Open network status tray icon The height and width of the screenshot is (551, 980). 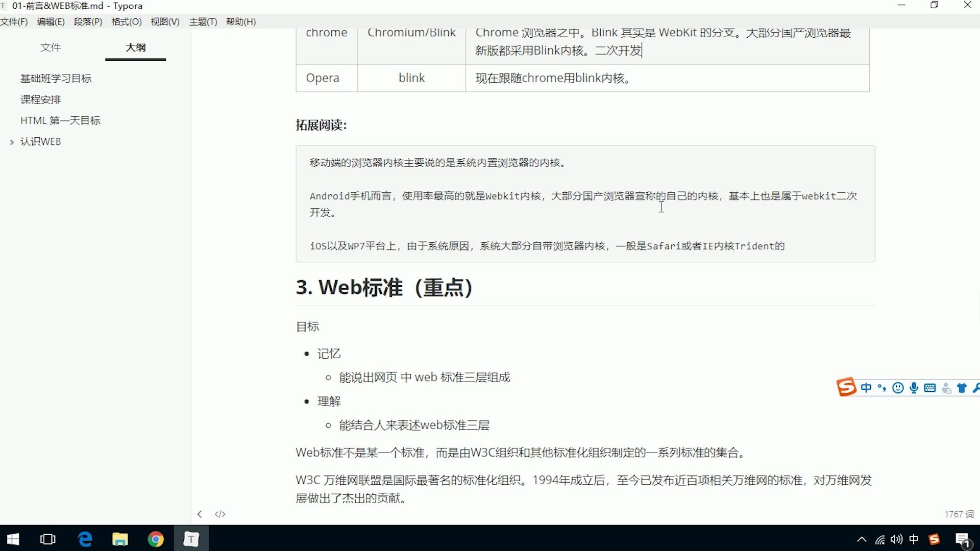[880, 539]
